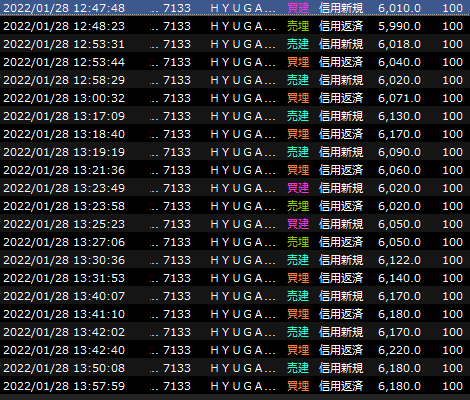Select the timestamp 2022/01/28 12:58:29
Image resolution: width=470 pixels, height=400 pixels.
tap(64, 80)
